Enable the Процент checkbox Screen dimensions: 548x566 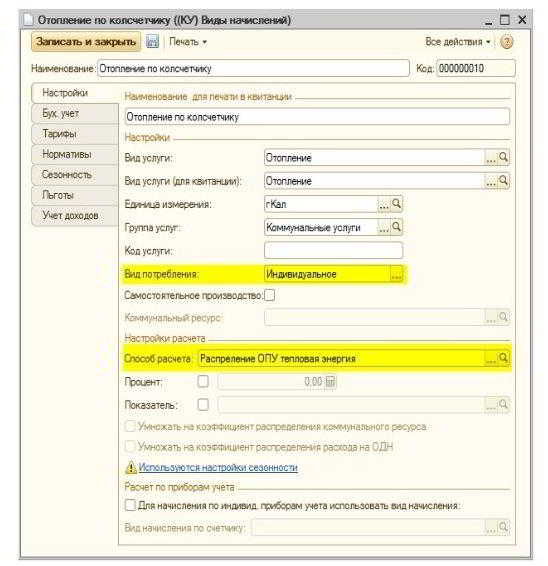[203, 381]
